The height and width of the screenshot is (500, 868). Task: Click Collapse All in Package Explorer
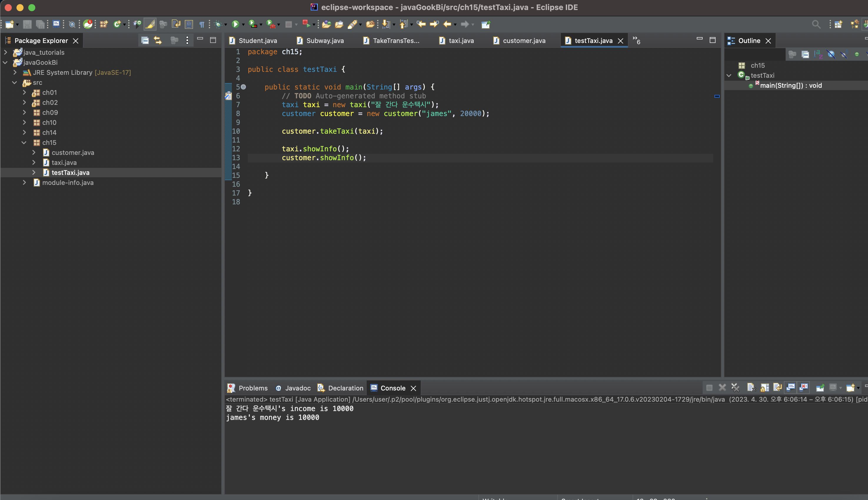(x=145, y=41)
